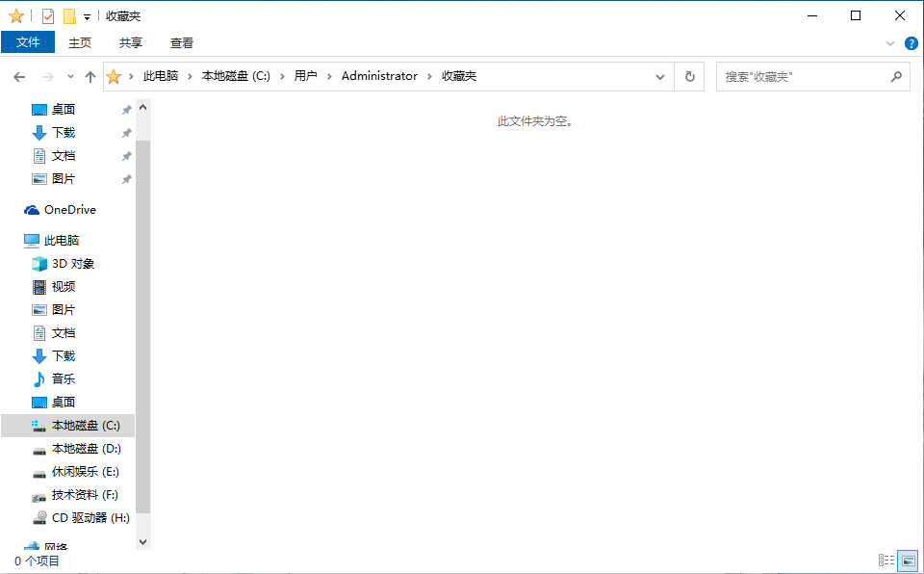Click the navigation pane scroll down arrow
This screenshot has height=574, width=924.
coord(143,542)
